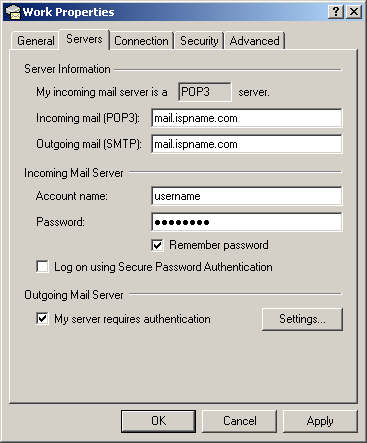Click the Cancel button

pos(240,421)
